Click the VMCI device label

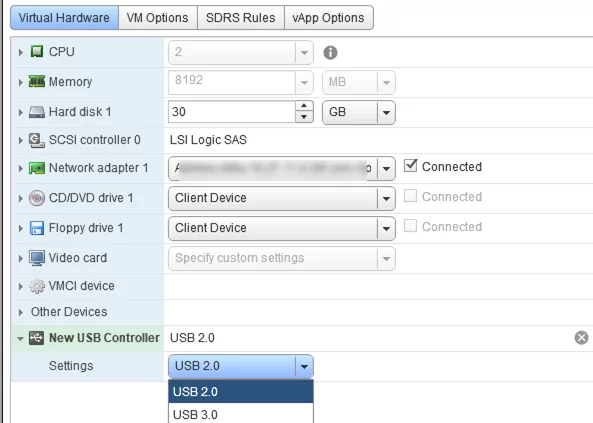pos(82,286)
